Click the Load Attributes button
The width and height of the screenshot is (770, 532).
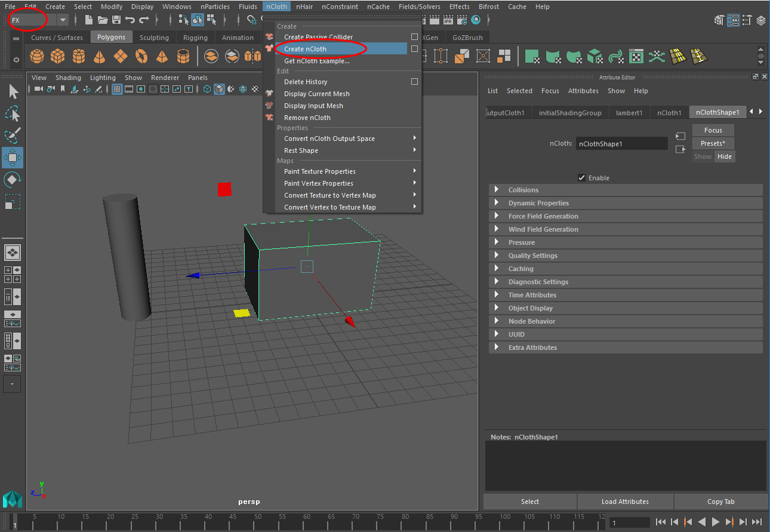(x=625, y=502)
